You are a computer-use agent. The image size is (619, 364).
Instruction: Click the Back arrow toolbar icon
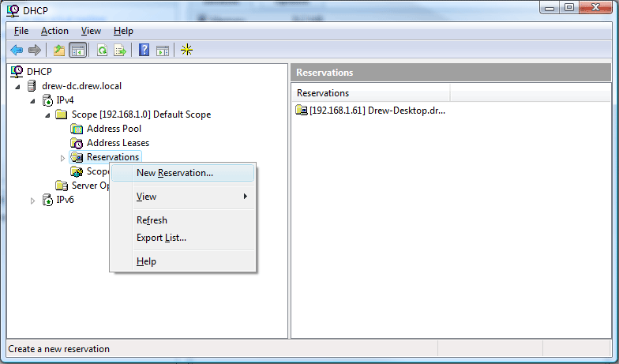pos(16,51)
